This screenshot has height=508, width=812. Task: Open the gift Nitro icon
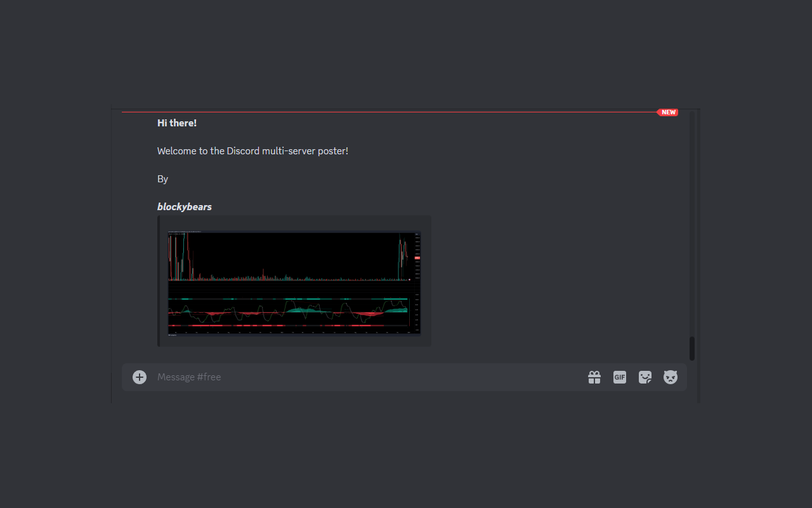pos(594,377)
